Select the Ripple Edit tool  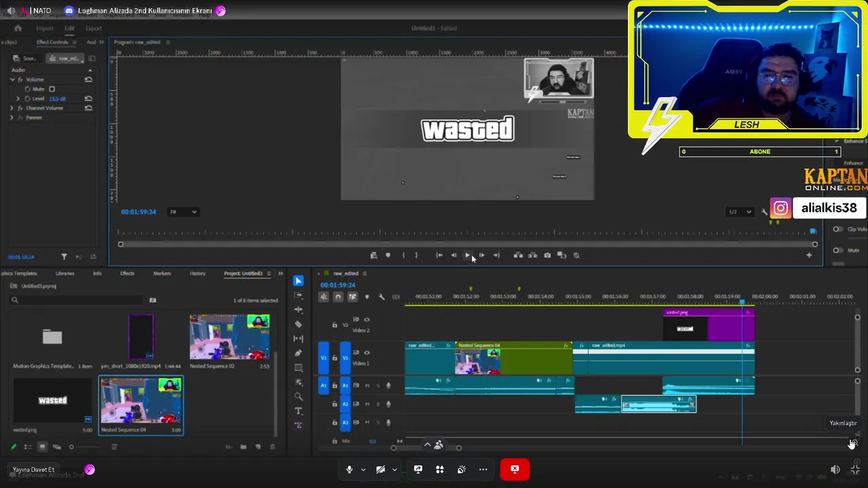pos(298,310)
